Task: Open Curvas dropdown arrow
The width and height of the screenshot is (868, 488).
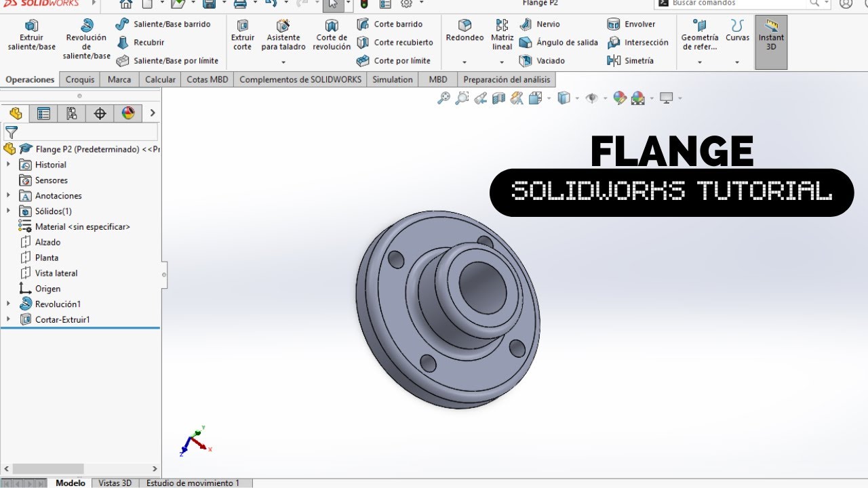Action: point(737,62)
